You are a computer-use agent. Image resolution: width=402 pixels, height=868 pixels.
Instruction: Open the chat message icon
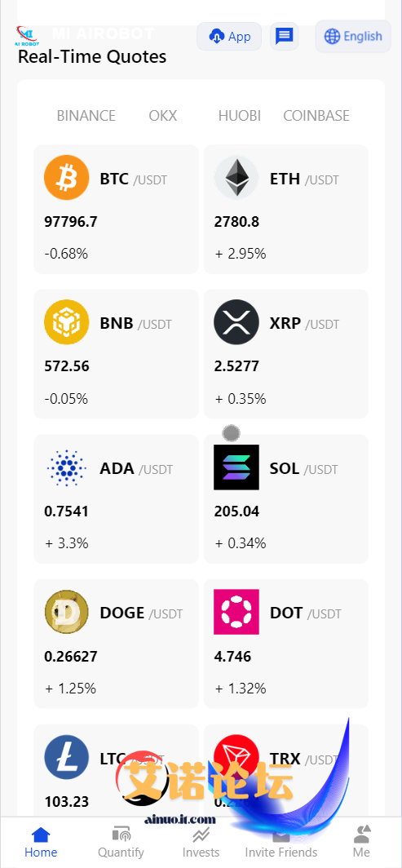[285, 37]
